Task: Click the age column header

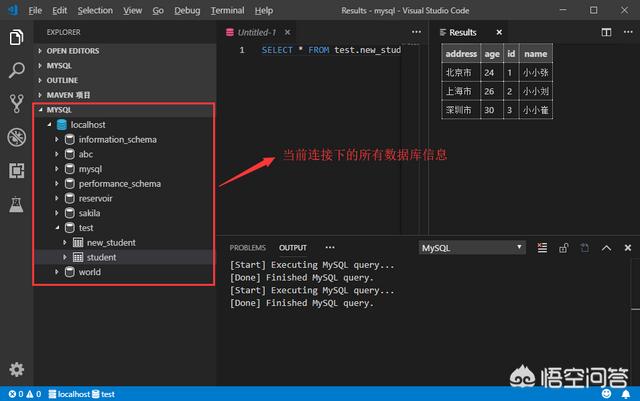Action: click(492, 54)
